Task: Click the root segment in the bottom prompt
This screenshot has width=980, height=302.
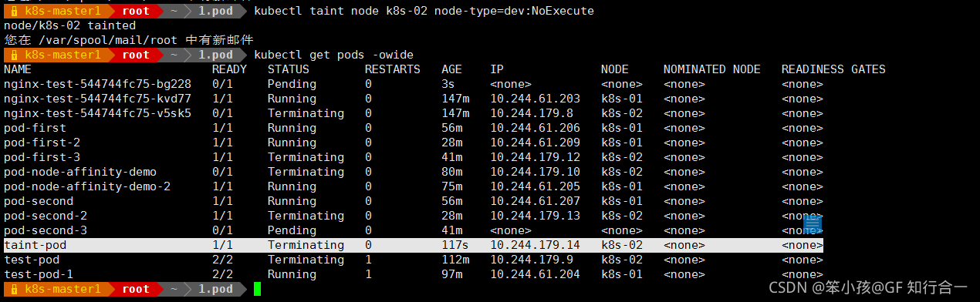Action: coord(136,290)
